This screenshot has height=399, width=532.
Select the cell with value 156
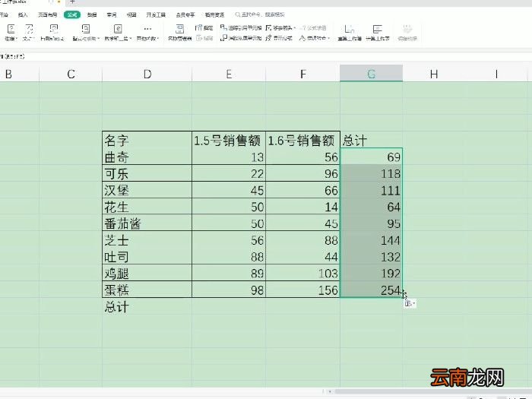(x=302, y=290)
